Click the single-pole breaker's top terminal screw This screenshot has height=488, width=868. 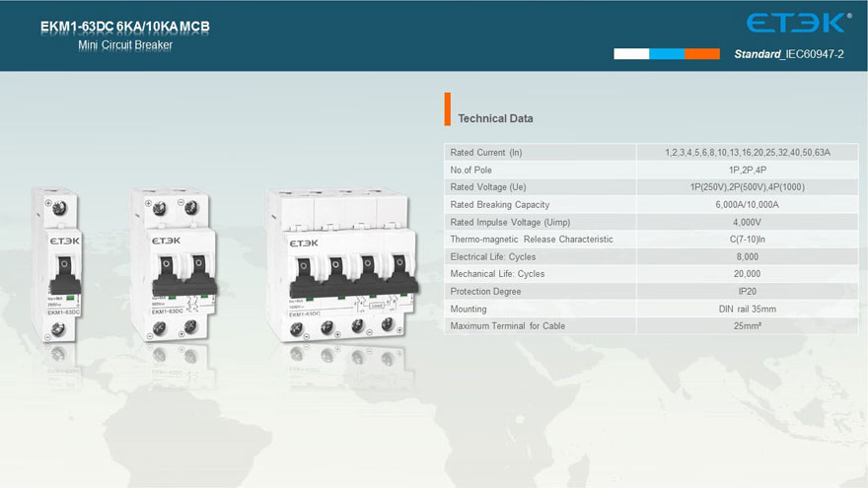[x=58, y=208]
